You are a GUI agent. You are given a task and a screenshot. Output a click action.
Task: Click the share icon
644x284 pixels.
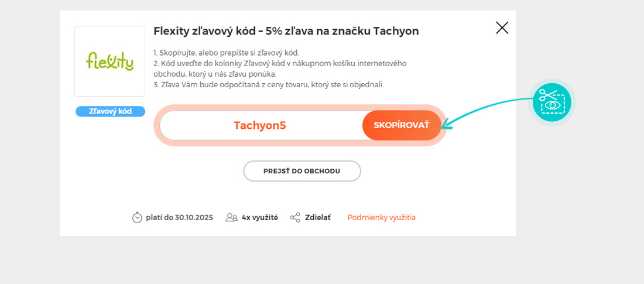[295, 217]
